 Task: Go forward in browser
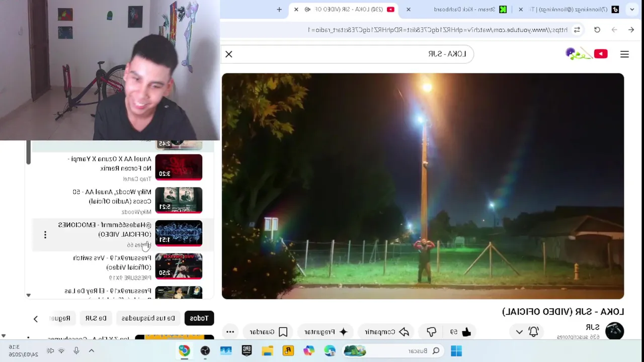[614, 30]
